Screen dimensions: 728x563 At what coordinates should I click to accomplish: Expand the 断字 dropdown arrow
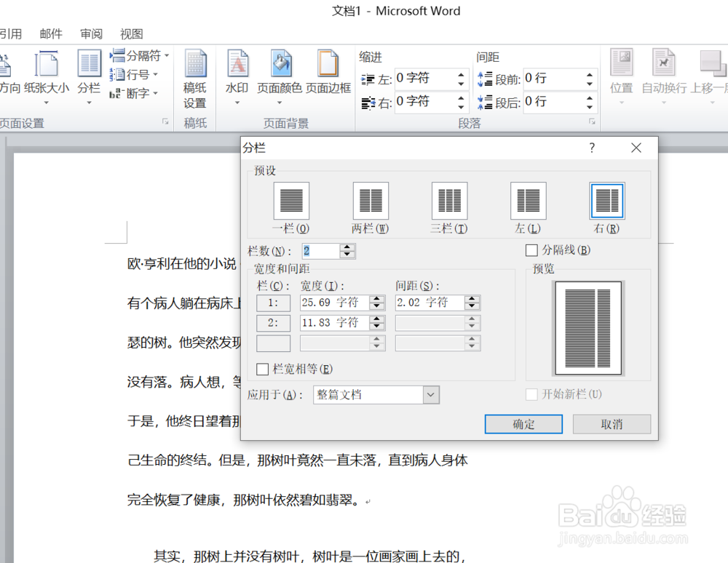pos(156,93)
